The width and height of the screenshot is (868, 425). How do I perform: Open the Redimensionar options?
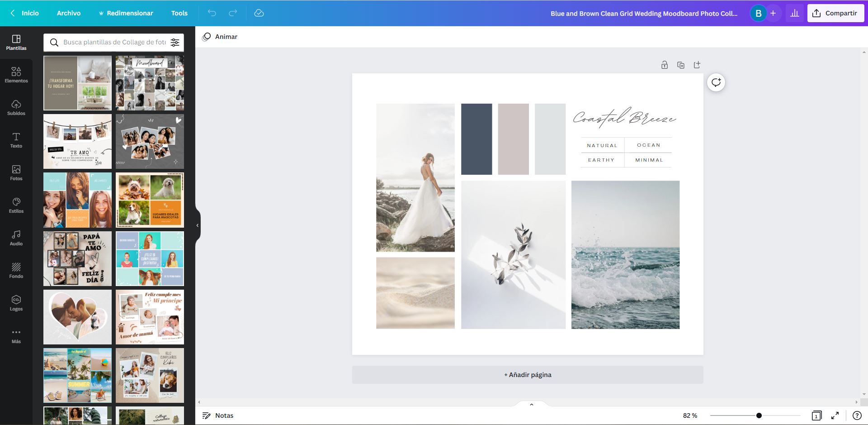point(126,13)
